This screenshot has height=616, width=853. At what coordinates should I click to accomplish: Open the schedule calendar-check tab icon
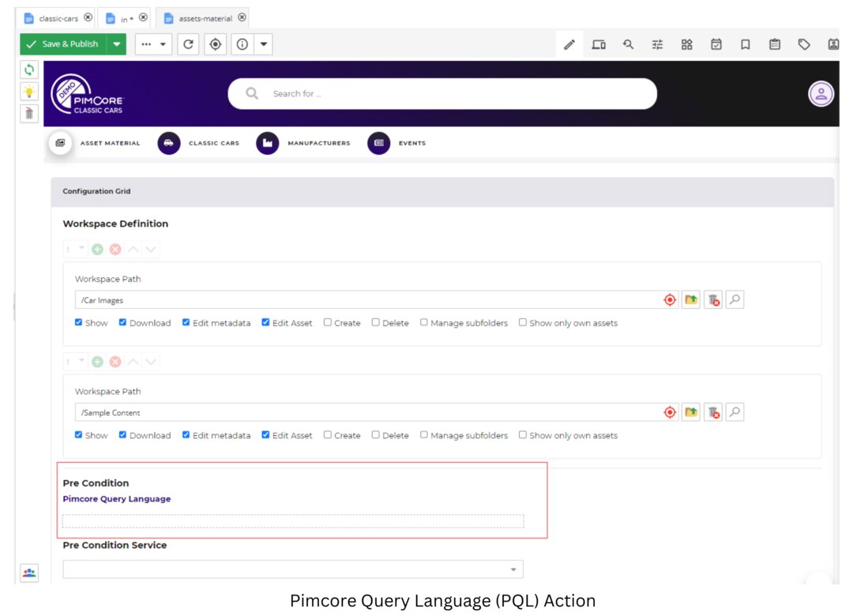point(716,45)
